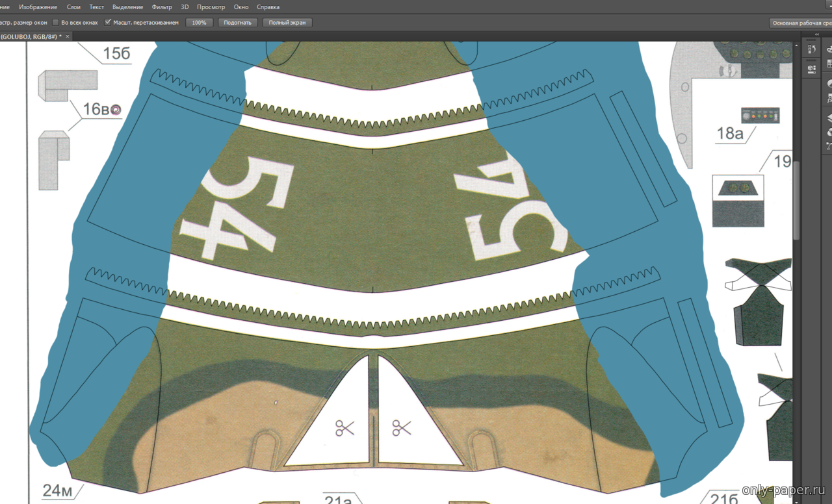This screenshot has height=504, width=832.
Task: Open the Swatches panel grid icon
Action: pos(829,64)
